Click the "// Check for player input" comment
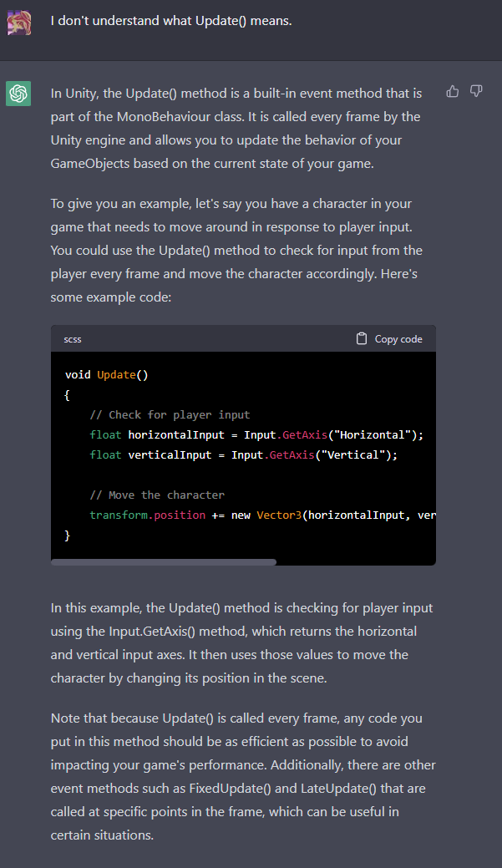The image size is (502, 868). click(170, 414)
